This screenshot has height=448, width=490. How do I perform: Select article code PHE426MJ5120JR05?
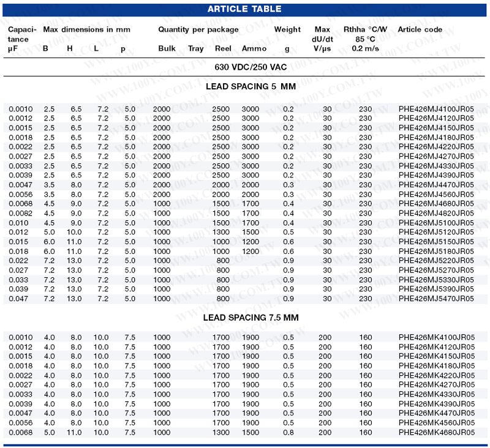[436, 233]
